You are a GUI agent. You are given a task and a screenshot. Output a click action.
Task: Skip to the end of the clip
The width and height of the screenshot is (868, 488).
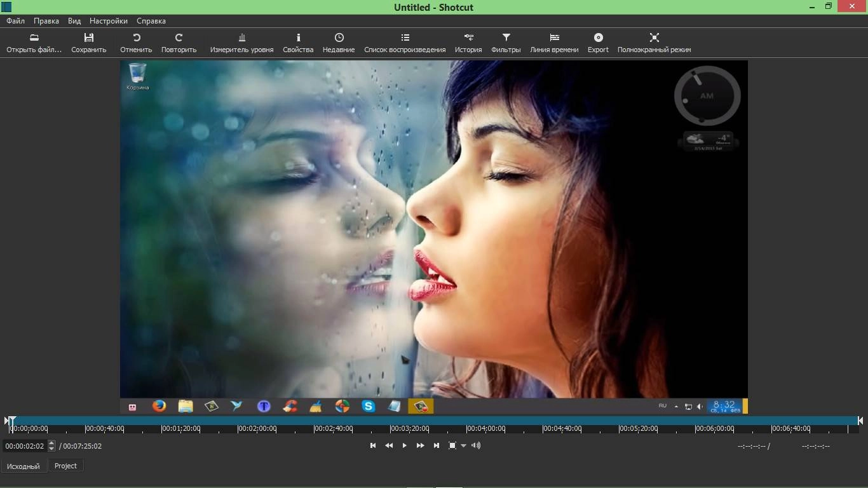tap(436, 445)
